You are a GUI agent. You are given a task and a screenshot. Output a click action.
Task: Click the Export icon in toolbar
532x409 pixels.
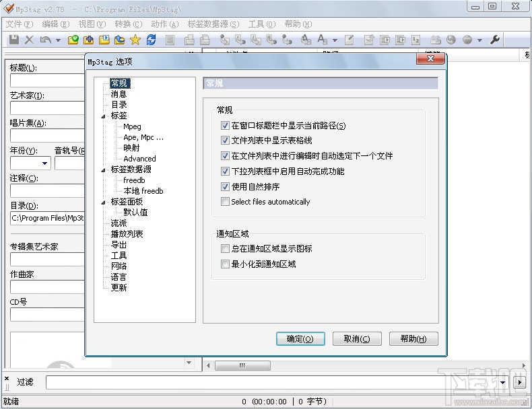click(369, 40)
